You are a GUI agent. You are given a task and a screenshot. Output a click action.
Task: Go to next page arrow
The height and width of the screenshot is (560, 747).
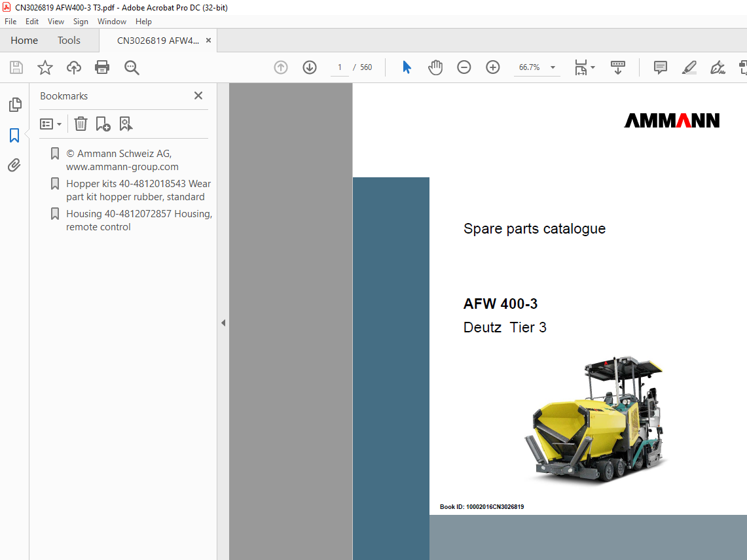pos(310,67)
